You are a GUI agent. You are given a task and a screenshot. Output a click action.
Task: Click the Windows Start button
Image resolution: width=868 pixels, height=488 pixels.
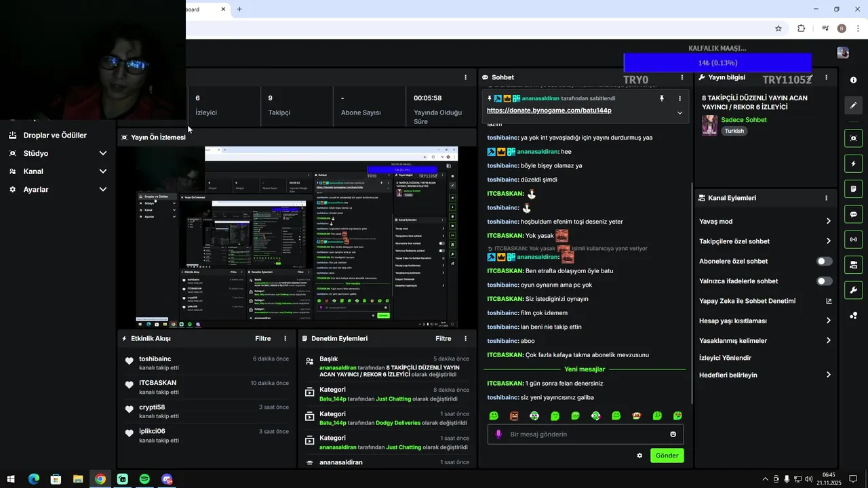coord(12,479)
